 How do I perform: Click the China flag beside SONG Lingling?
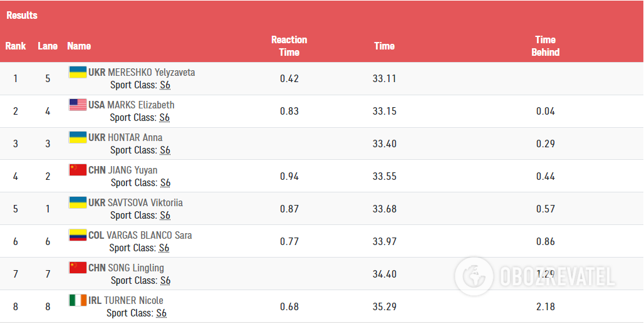pyautogui.click(x=78, y=268)
